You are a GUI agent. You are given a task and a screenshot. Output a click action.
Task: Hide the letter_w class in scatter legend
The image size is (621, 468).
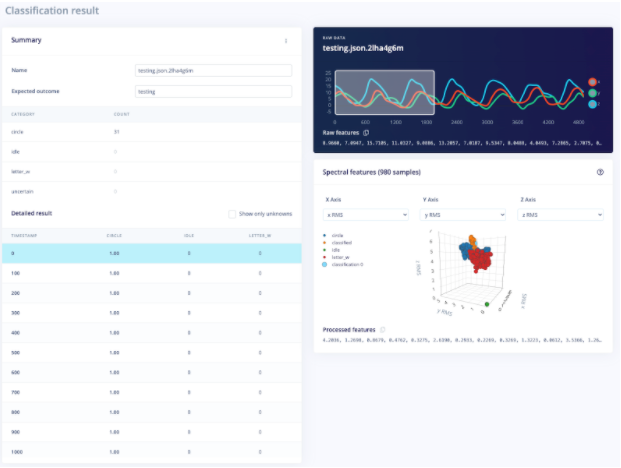325,257
